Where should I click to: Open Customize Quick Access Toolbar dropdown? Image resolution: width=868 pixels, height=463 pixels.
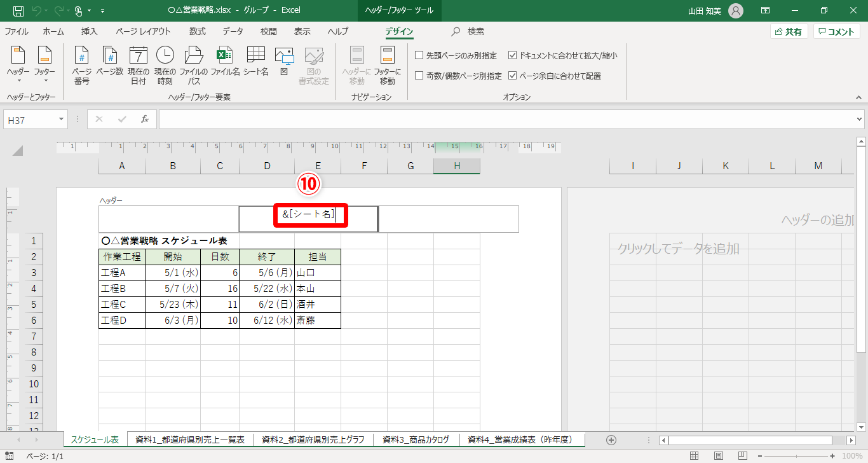click(x=103, y=11)
